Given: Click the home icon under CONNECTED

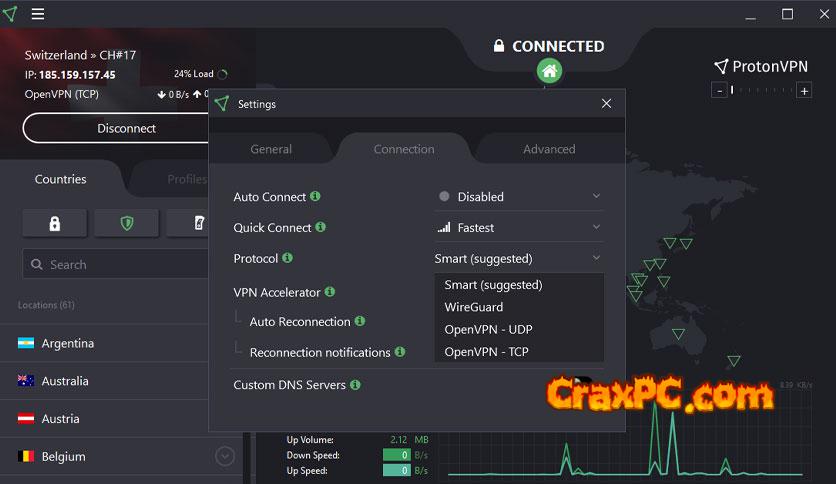Looking at the screenshot, I should tap(549, 71).
